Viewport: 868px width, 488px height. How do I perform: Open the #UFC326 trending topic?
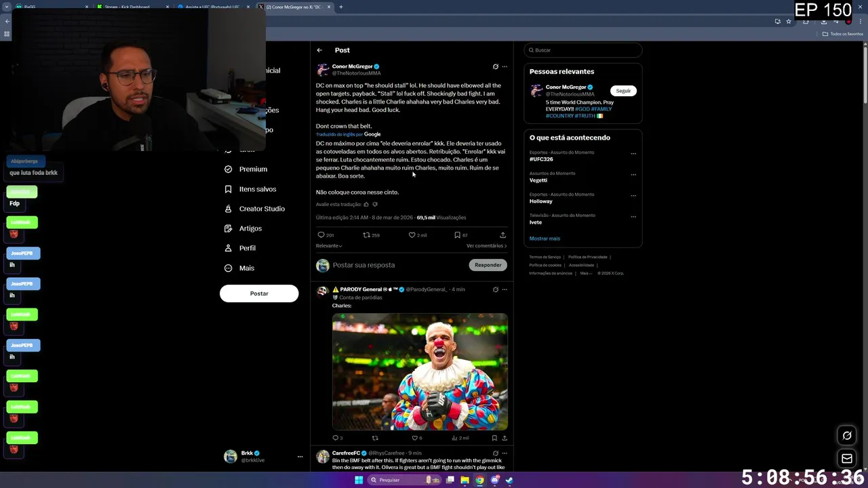541,159
